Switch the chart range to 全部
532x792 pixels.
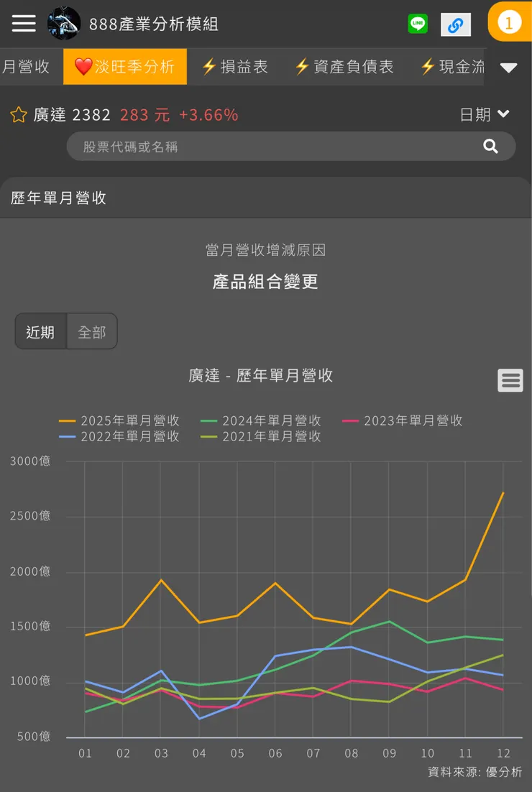(92, 332)
